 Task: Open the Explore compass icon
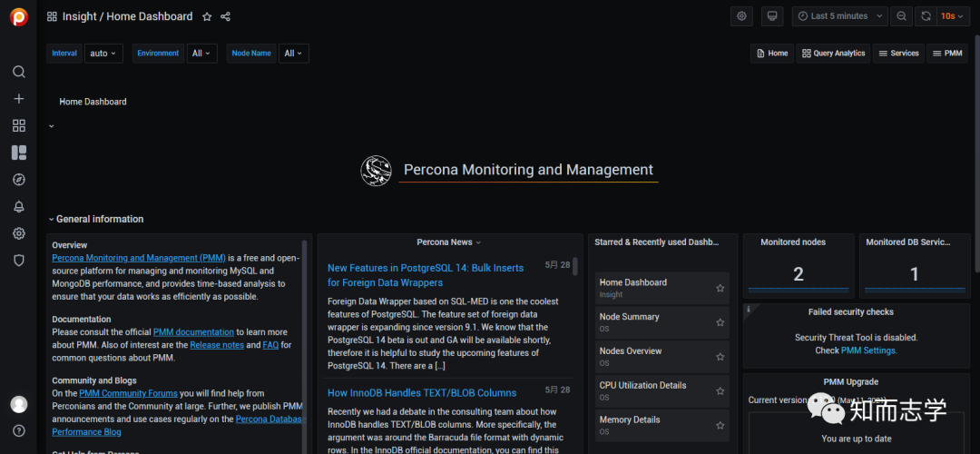[18, 180]
